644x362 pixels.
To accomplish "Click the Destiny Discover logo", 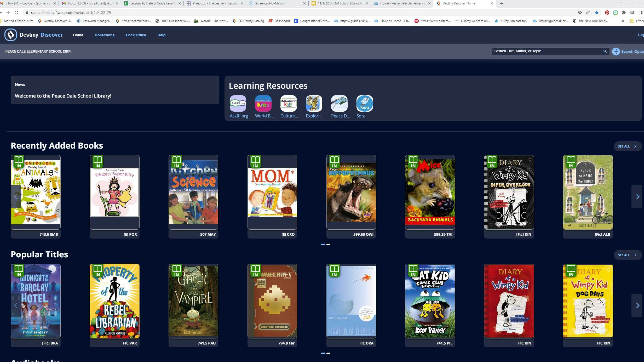I will (10, 35).
